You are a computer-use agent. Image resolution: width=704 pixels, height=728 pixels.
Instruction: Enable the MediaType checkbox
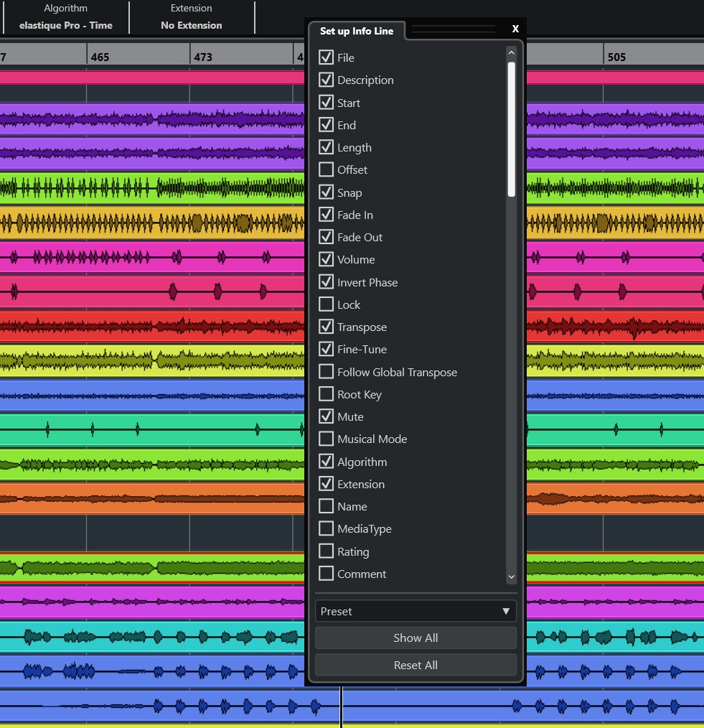point(326,528)
